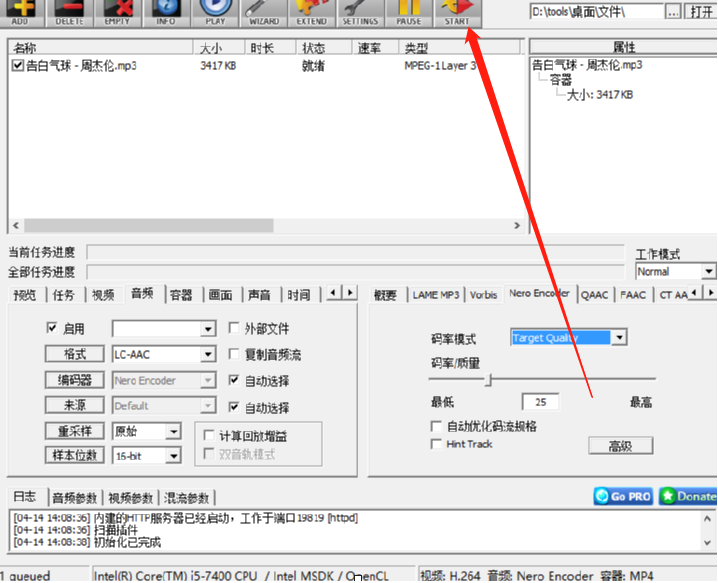Enable the Hint Track checkbox
This screenshot has width=718, height=583.
[436, 444]
